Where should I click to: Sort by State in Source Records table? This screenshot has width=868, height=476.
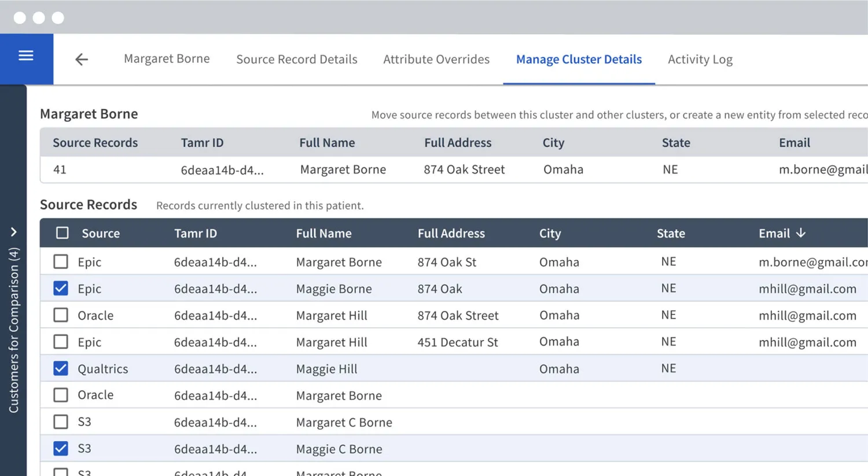(x=671, y=233)
